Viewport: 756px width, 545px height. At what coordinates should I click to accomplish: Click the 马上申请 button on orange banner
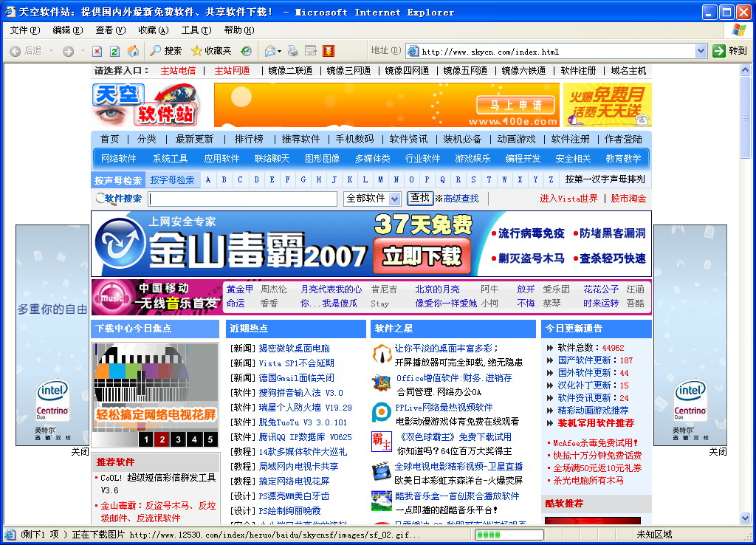515,105
